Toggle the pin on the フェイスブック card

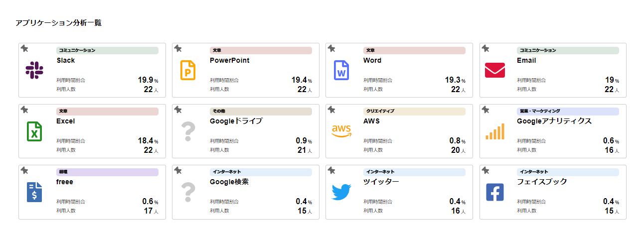tap(485, 170)
